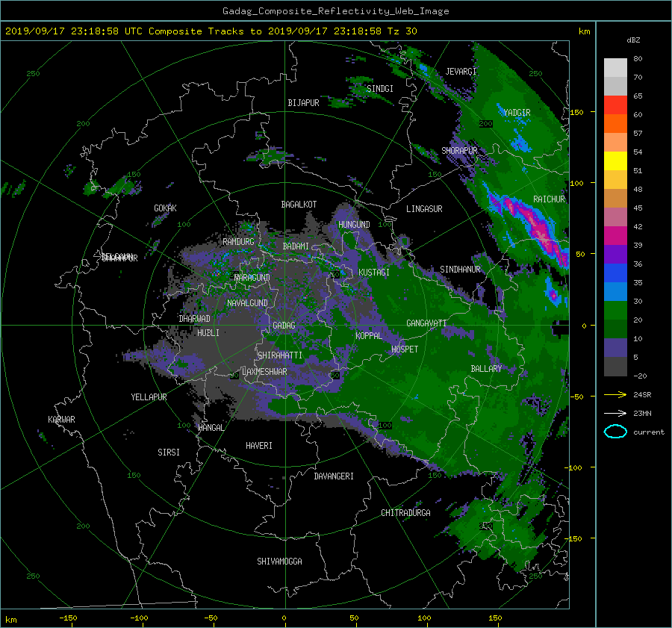672x628 pixels.
Task: Click the NAVALGUND city label
Action: (247, 303)
